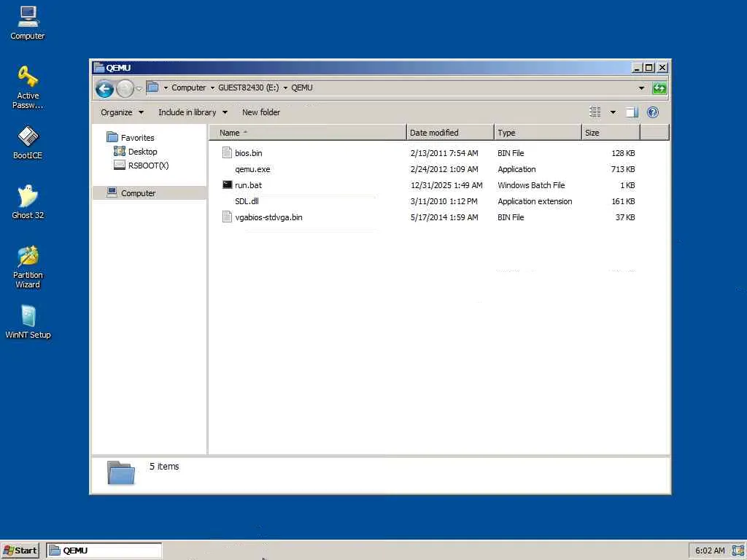This screenshot has width=747, height=560.
Task: Close the QEMU window
Action: coord(662,68)
